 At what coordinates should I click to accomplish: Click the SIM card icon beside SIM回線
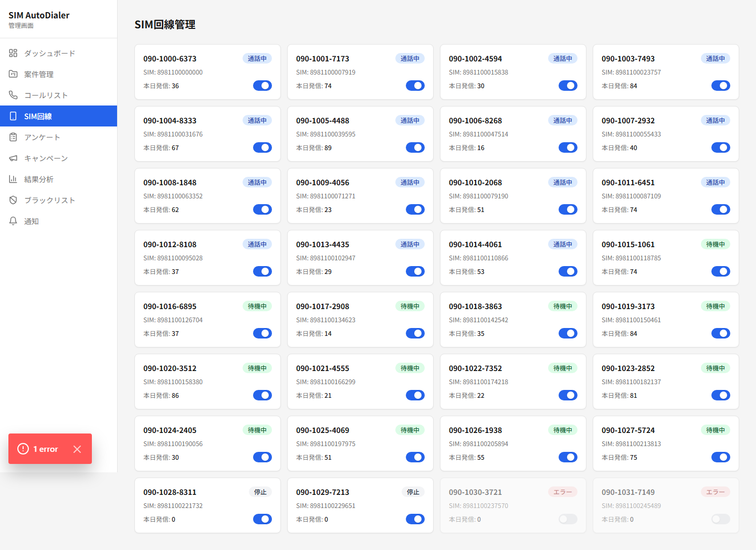13,116
